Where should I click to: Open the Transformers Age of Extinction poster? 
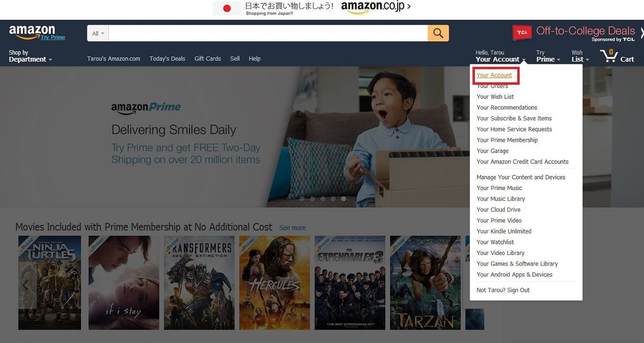coord(199,283)
